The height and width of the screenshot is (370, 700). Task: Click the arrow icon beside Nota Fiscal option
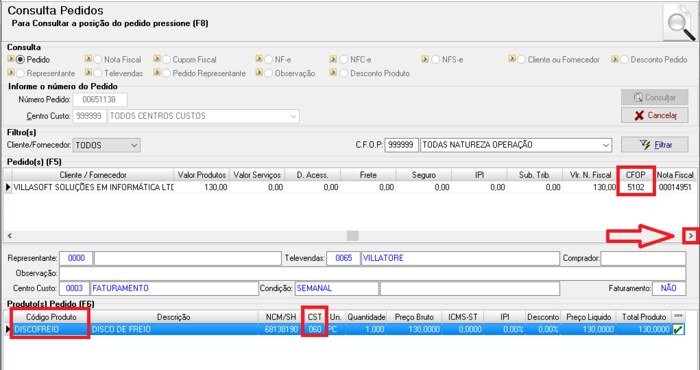(x=88, y=59)
